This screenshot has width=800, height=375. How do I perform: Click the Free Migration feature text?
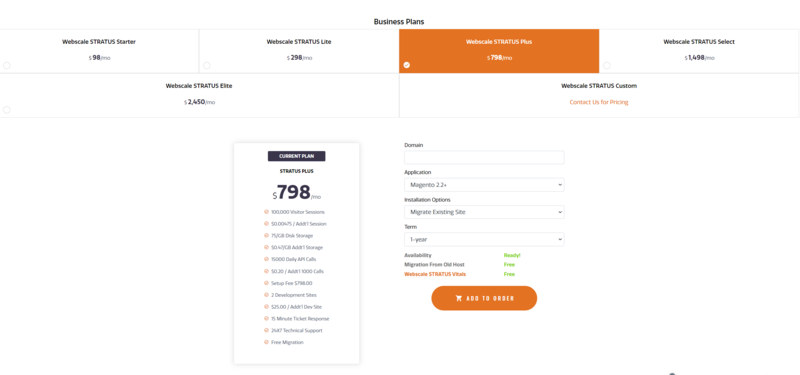point(287,342)
